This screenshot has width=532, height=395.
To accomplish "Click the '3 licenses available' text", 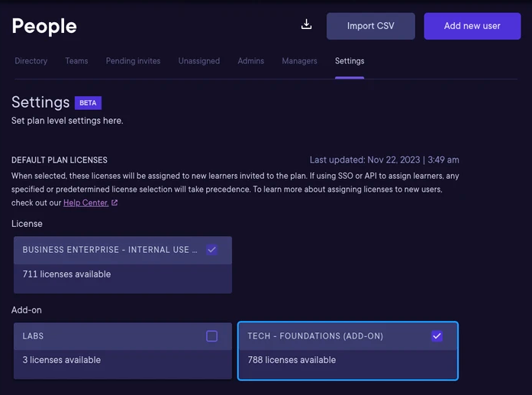I will click(61, 360).
